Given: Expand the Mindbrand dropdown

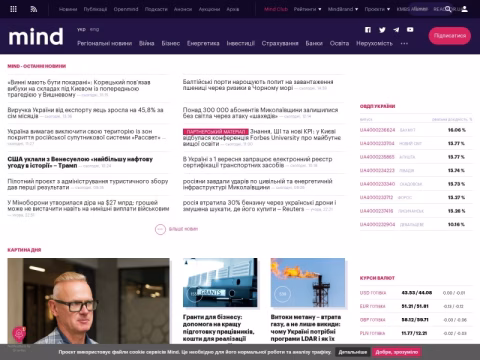Looking at the screenshot, I should click(343, 9).
